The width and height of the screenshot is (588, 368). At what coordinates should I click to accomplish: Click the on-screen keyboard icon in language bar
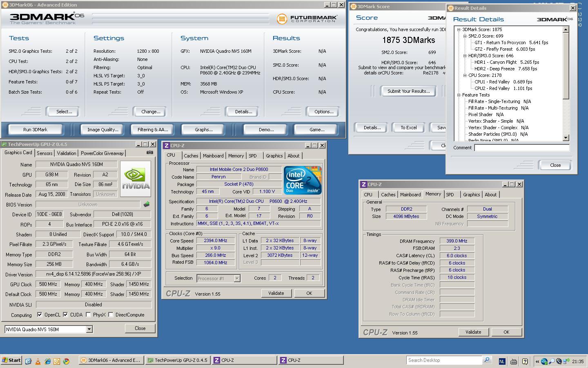coord(514,361)
